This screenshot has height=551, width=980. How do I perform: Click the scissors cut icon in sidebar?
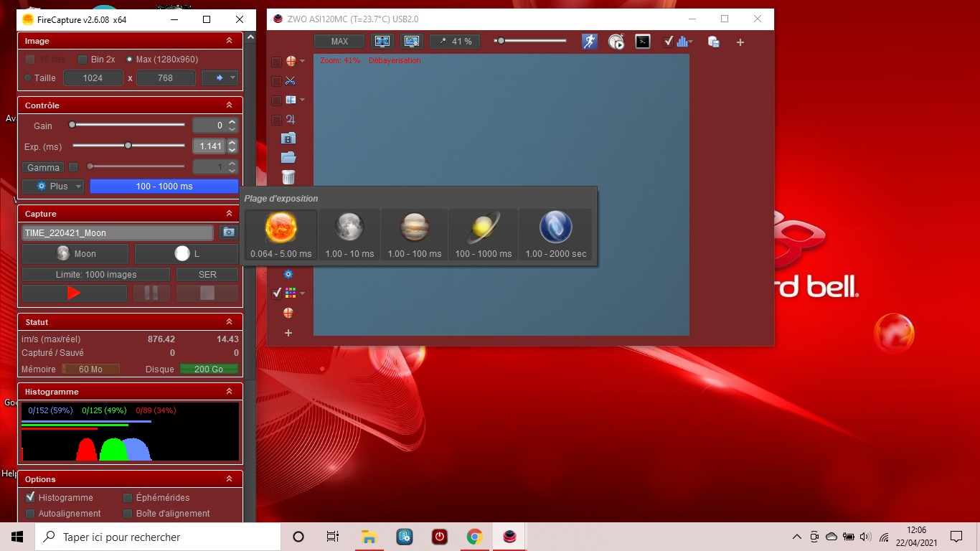[290, 81]
